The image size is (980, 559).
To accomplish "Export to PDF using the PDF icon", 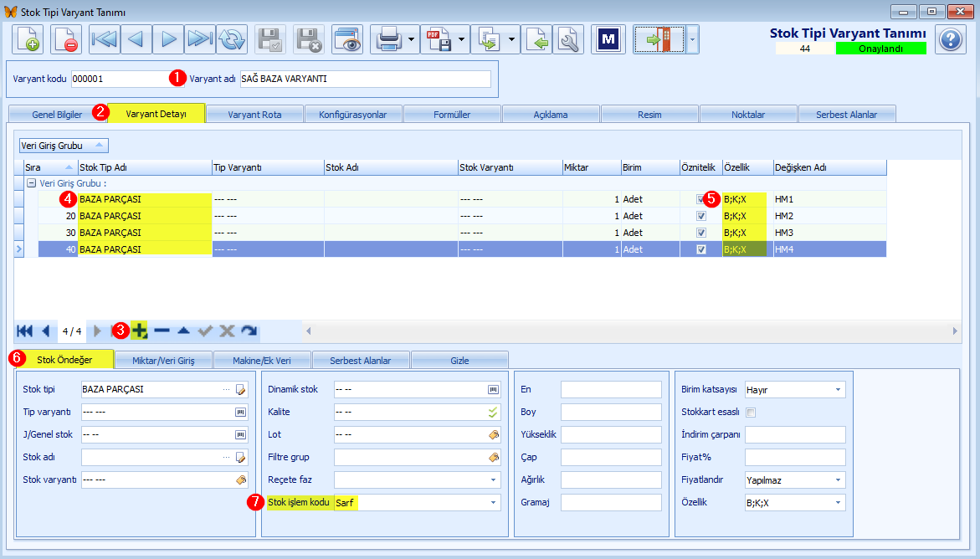I will pyautogui.click(x=439, y=40).
